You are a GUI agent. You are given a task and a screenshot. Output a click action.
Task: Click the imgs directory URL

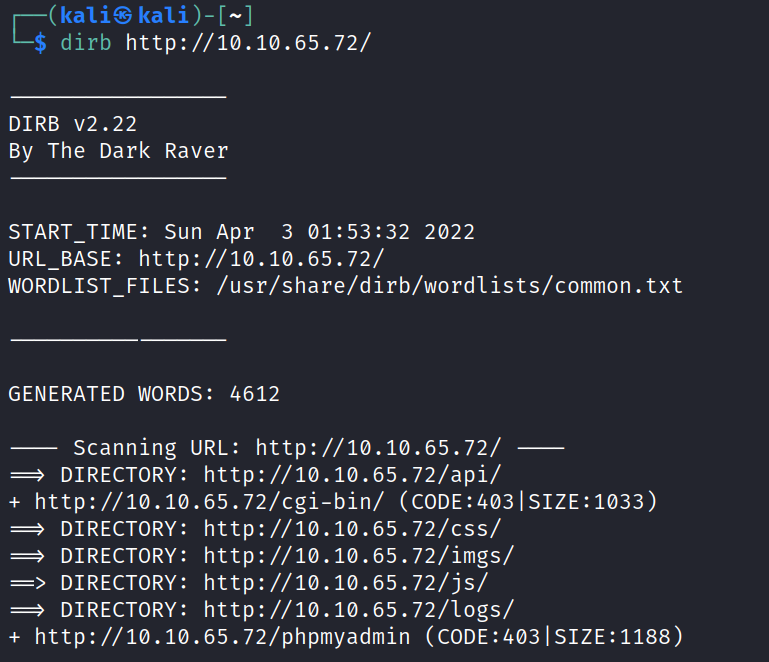tap(359, 553)
